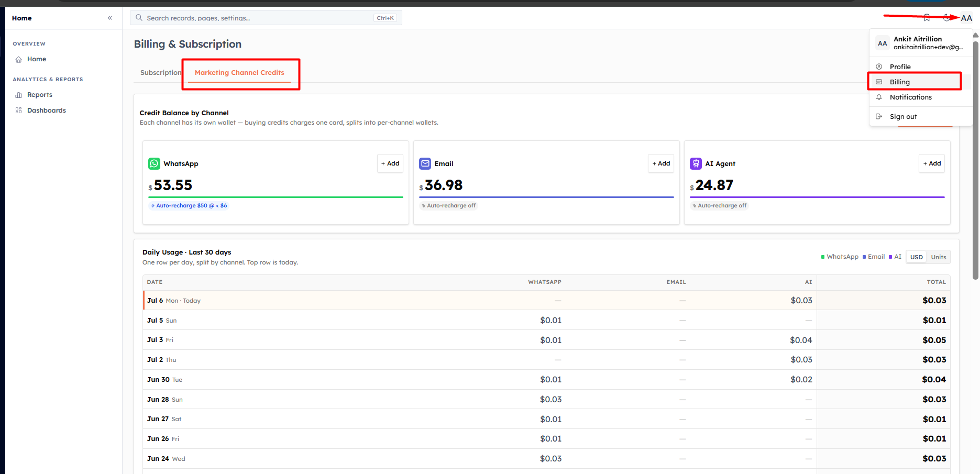
Task: Click the AI Agent robot icon
Action: click(696, 163)
